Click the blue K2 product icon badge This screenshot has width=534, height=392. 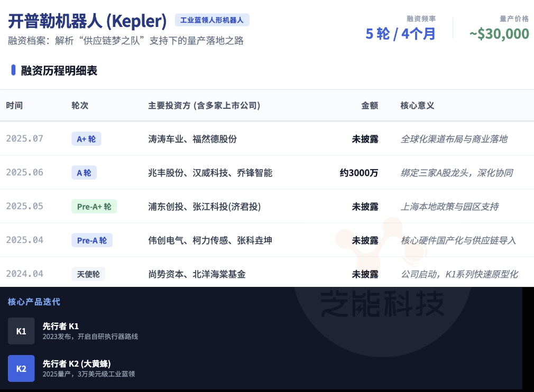pos(21,368)
